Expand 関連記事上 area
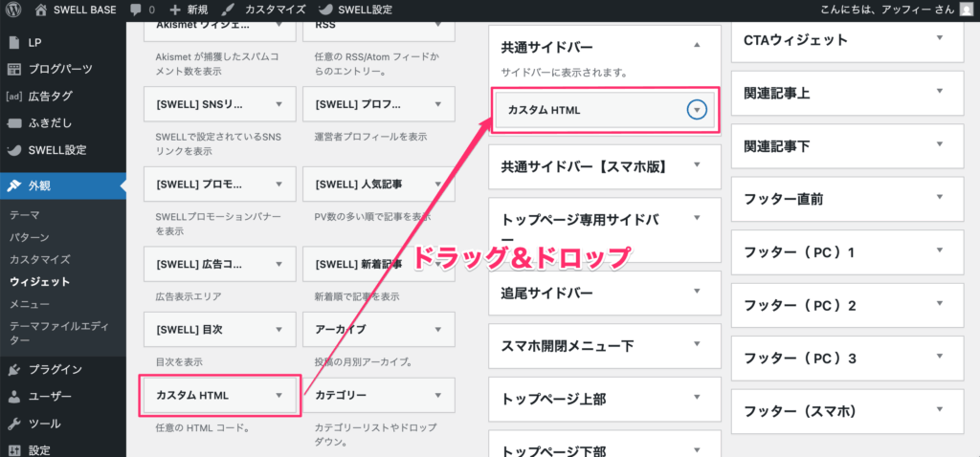Screen dimensions: 980x457 click(x=940, y=92)
